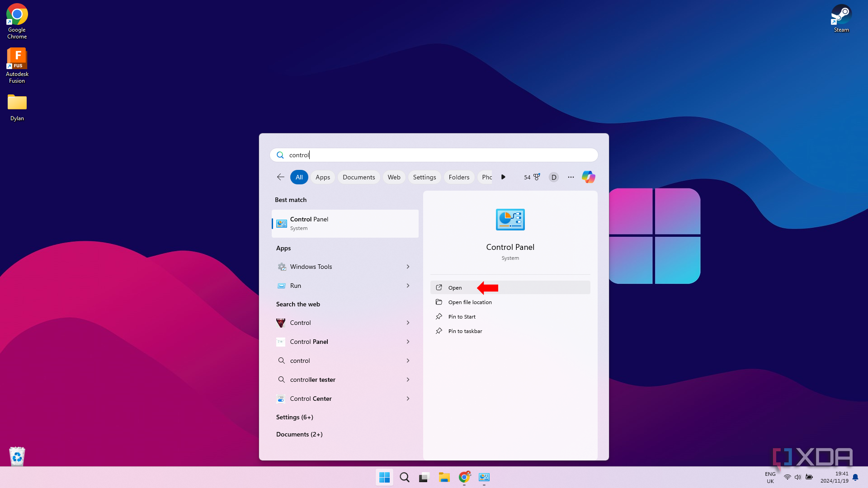Expand the Control Panel suggestion chevron
The image size is (868, 488).
(x=407, y=342)
